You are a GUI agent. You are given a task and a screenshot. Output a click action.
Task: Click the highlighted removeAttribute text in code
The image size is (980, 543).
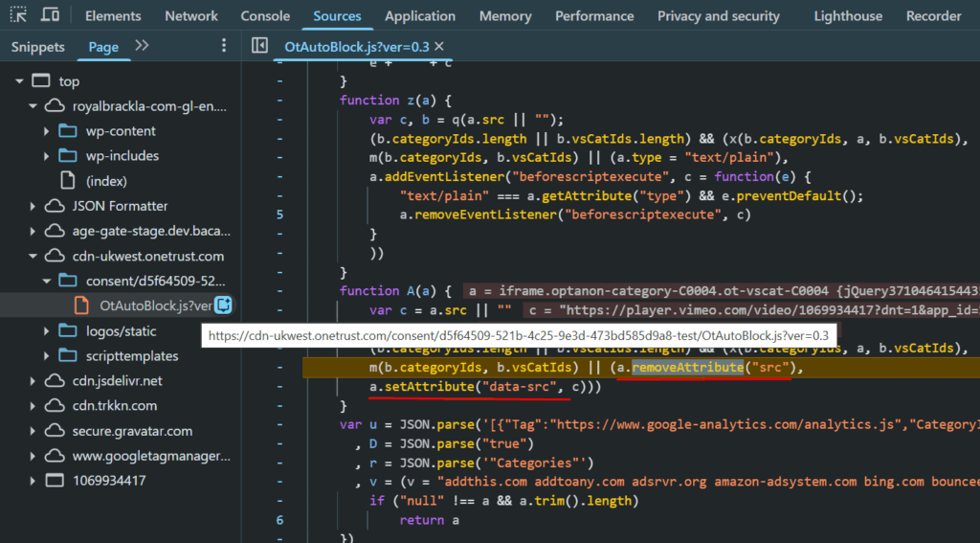(686, 368)
